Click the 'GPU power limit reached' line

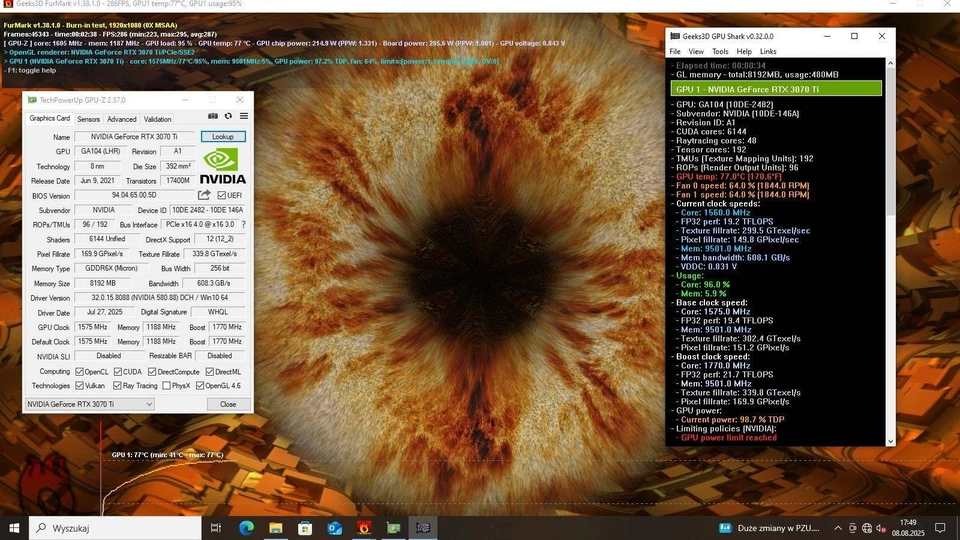[x=729, y=438]
